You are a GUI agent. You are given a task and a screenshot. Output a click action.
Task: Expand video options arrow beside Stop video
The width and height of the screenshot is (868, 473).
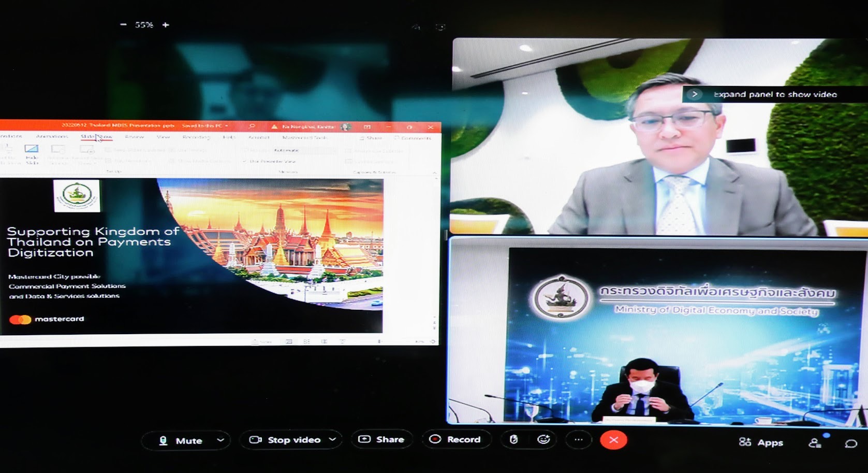(333, 439)
